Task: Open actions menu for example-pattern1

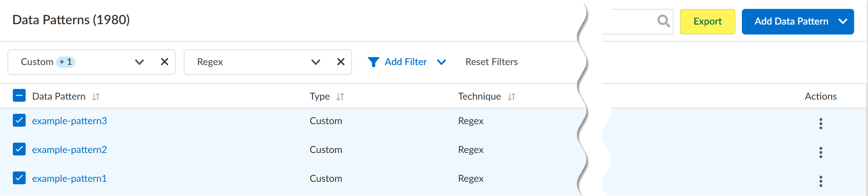Action: click(821, 181)
